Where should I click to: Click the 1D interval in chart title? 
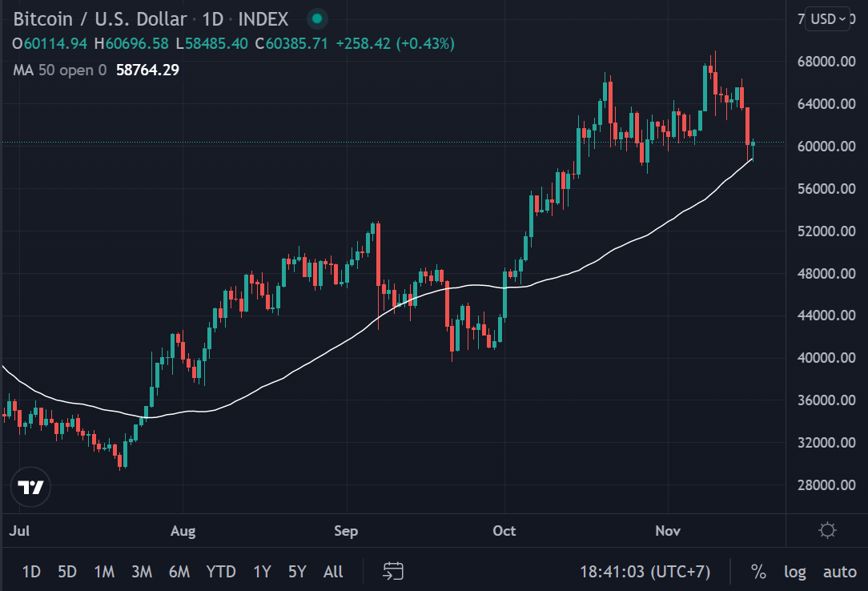click(212, 19)
